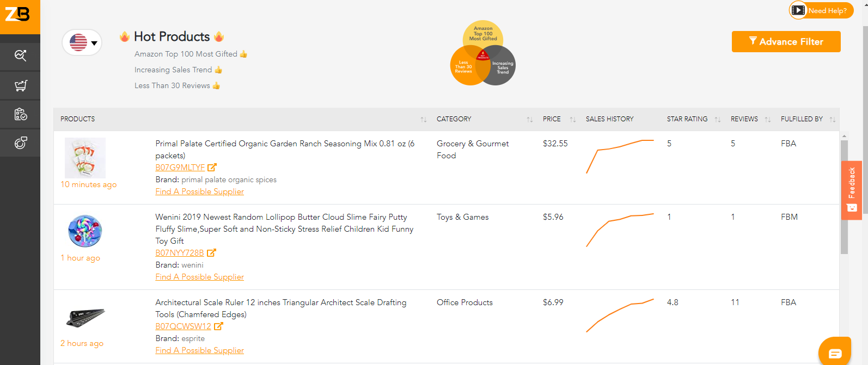Open external link icon next to B07QCWSW12
The width and height of the screenshot is (868, 365).
pos(218,326)
